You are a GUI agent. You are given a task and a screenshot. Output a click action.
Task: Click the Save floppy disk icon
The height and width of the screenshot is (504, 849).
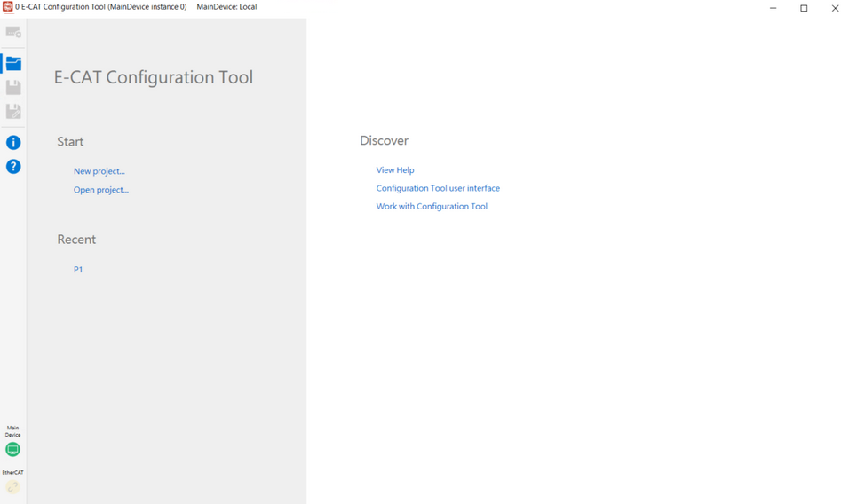(13, 87)
